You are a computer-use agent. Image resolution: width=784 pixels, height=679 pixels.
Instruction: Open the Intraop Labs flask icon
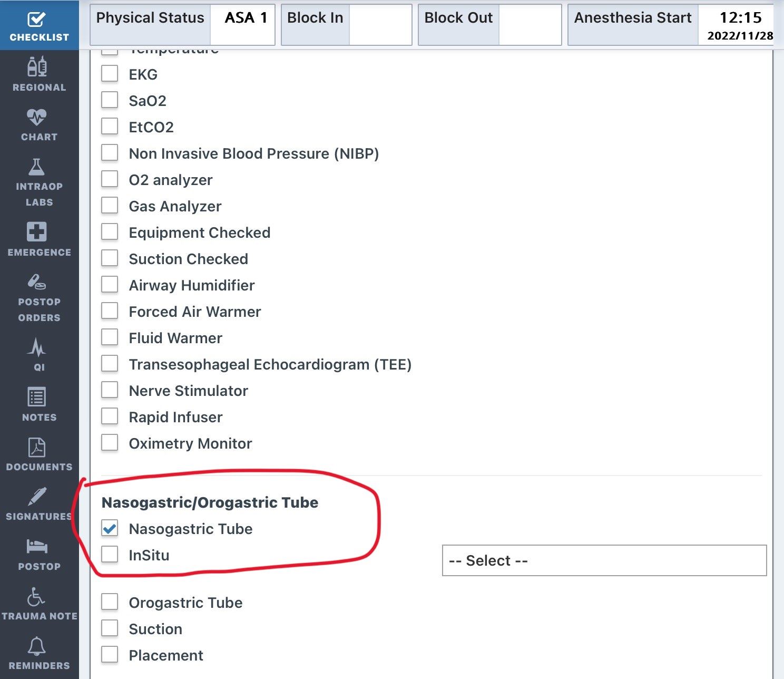coord(36,167)
